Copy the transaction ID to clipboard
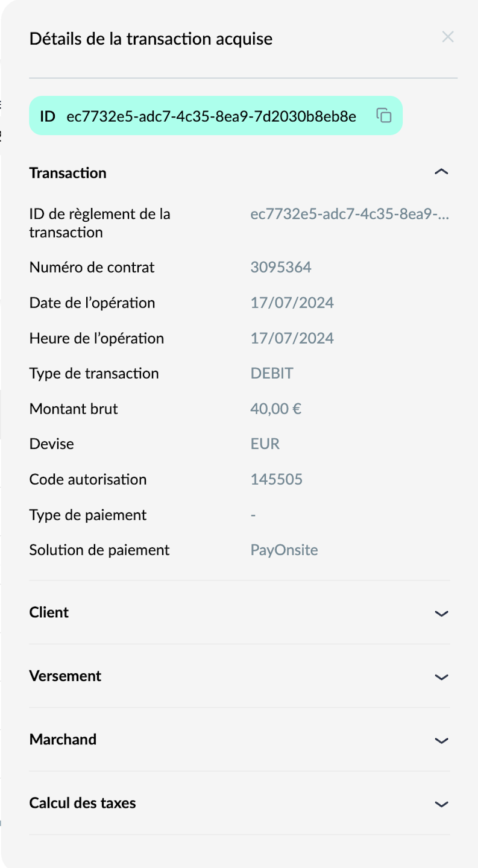 (x=384, y=115)
